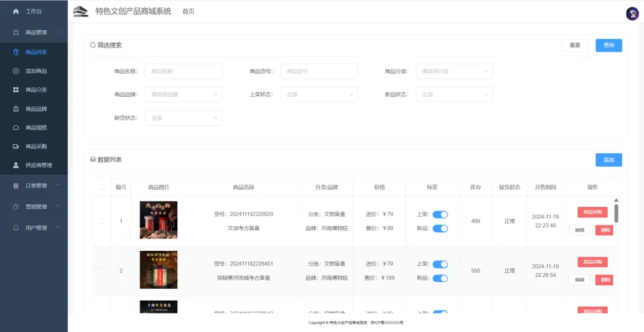The height and width of the screenshot is (332, 644).
Task: Click the table's vertical scrollbar thumb
Action: (x=616, y=212)
